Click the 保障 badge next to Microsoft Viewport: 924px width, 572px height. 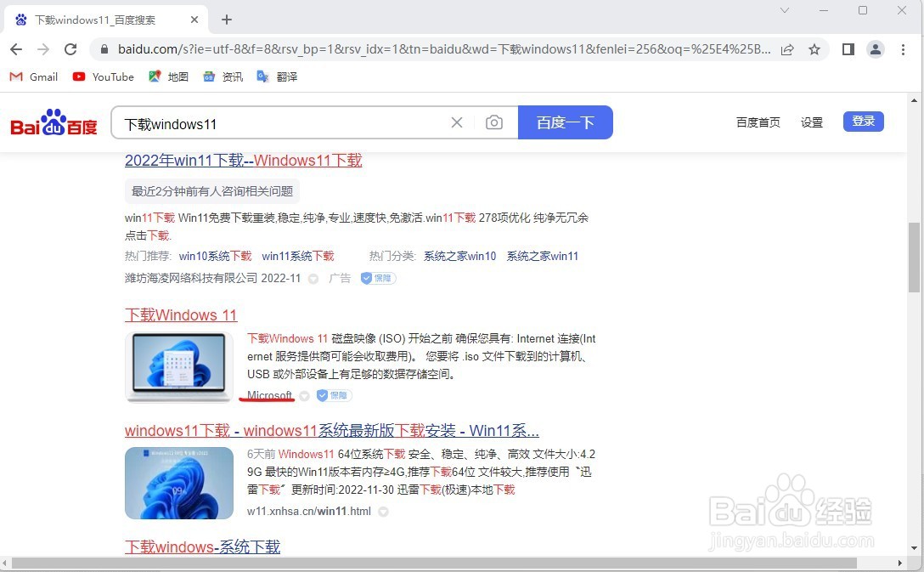coord(334,395)
